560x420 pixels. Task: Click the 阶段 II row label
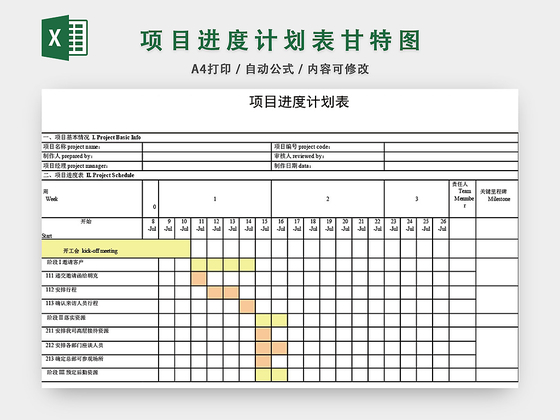(66, 318)
